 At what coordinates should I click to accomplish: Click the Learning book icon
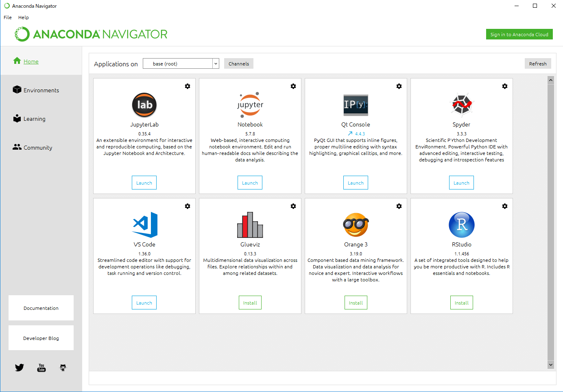pos(17,118)
